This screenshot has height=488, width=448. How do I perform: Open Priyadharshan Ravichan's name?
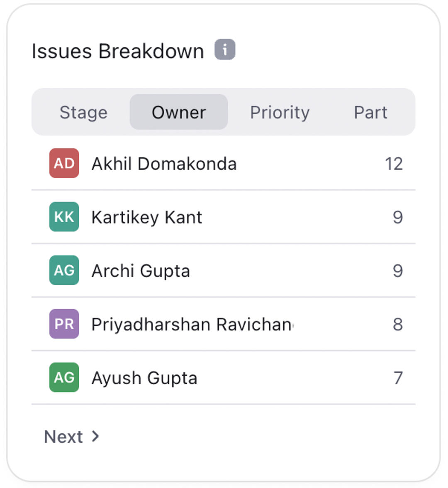click(192, 324)
